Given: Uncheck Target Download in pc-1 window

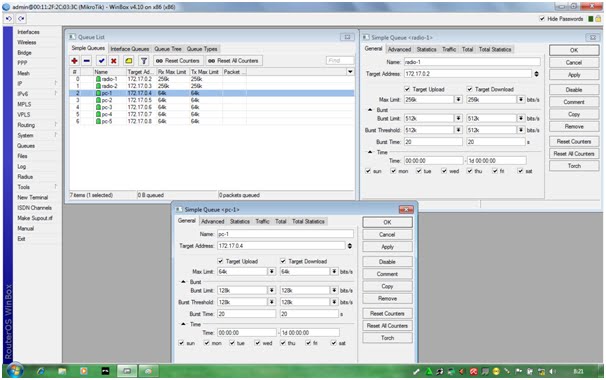Looking at the screenshot, I should click(283, 261).
